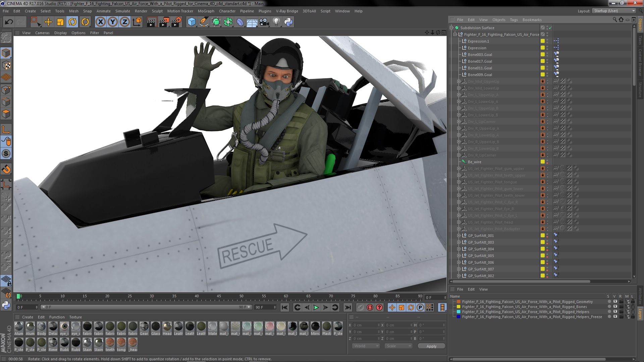Toggle solo for Geometry layer
644x362 pixels.
pyautogui.click(x=609, y=302)
